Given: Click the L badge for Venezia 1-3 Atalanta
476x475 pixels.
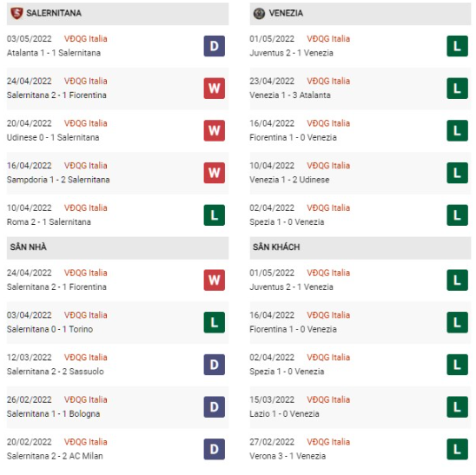Looking at the screenshot, I should click(457, 89).
